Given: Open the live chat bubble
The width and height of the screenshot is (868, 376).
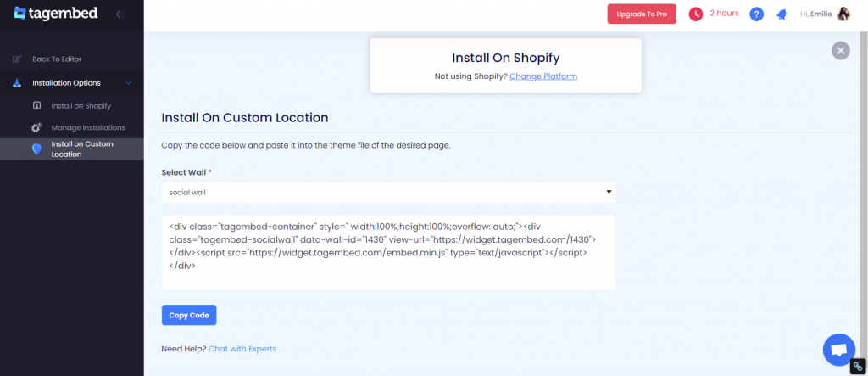Looking at the screenshot, I should 838,350.
